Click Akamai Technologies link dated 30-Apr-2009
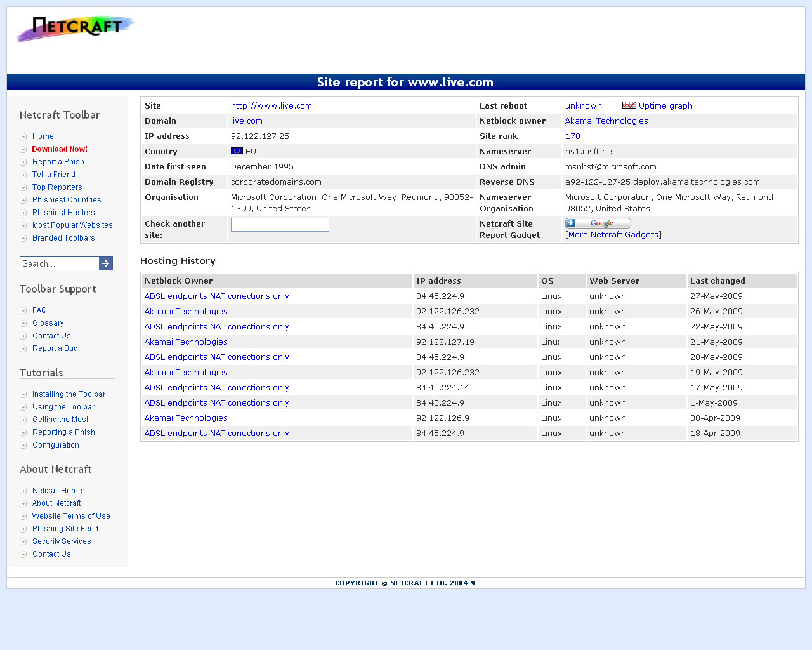Screen dimensions: 812x650 pyautogui.click(x=186, y=418)
